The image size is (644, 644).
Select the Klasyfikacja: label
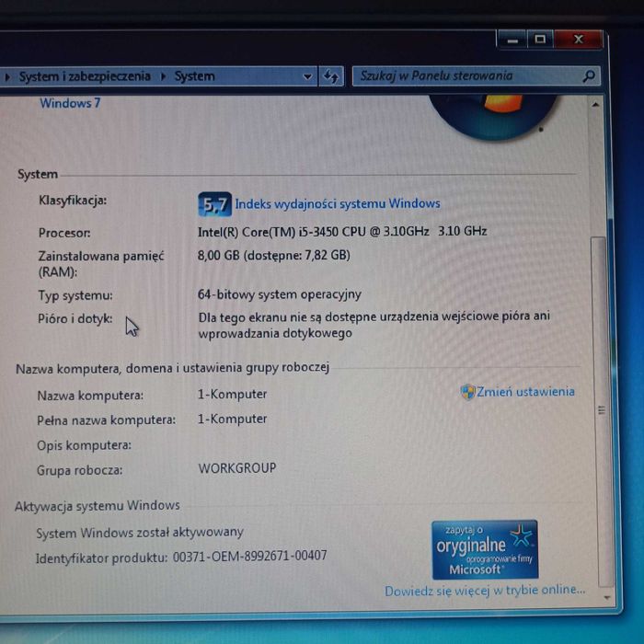(x=73, y=201)
